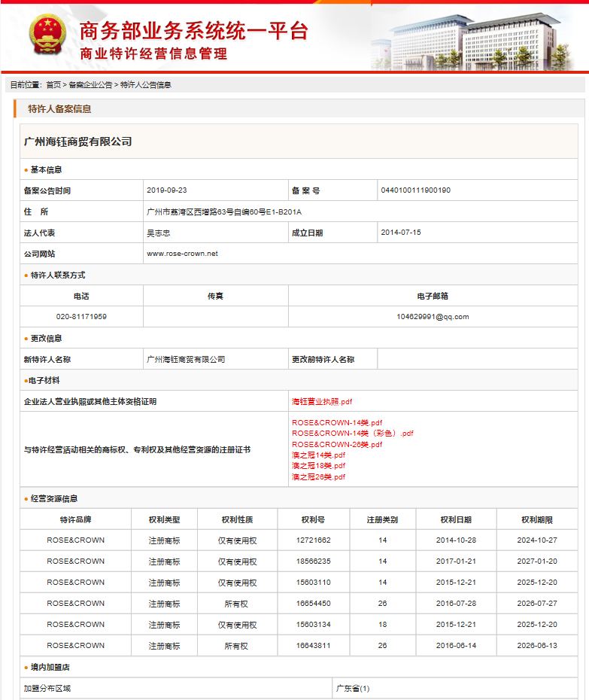This screenshot has height=700, width=589.
Task: Select 特许人公告信息 breadcrumb text
Action: [145, 85]
